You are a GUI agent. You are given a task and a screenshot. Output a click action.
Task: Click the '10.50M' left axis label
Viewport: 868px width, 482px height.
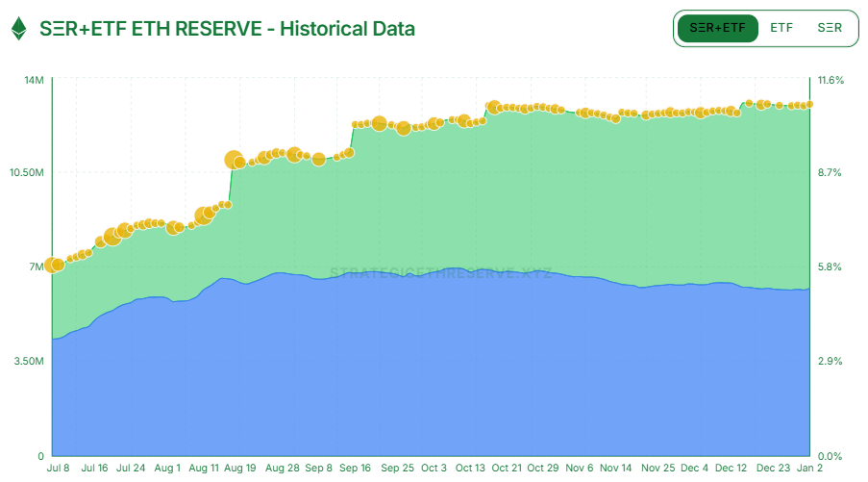coord(28,173)
